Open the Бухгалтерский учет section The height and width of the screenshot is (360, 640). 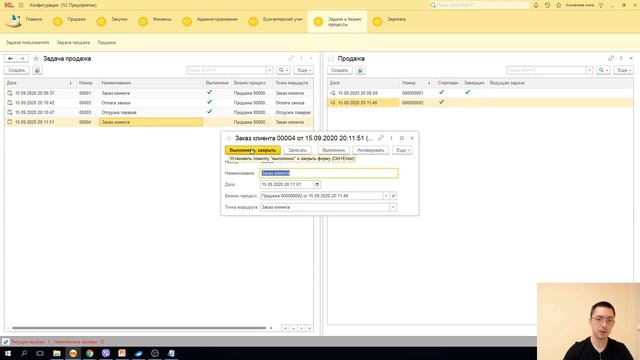coord(276,21)
